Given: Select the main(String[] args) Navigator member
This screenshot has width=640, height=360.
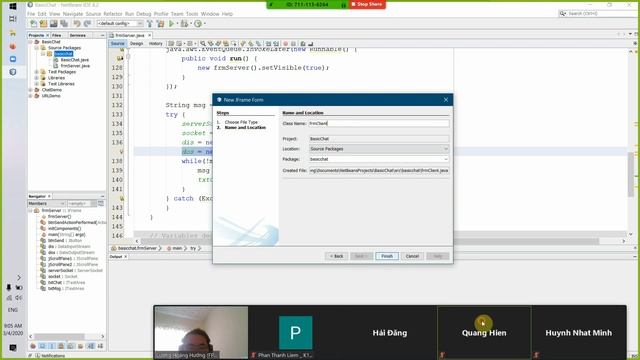Looking at the screenshot, I should pyautogui.click(x=67, y=235).
